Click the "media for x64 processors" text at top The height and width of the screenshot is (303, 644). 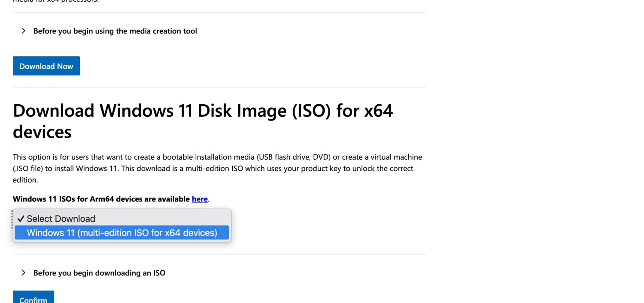[x=56, y=1]
